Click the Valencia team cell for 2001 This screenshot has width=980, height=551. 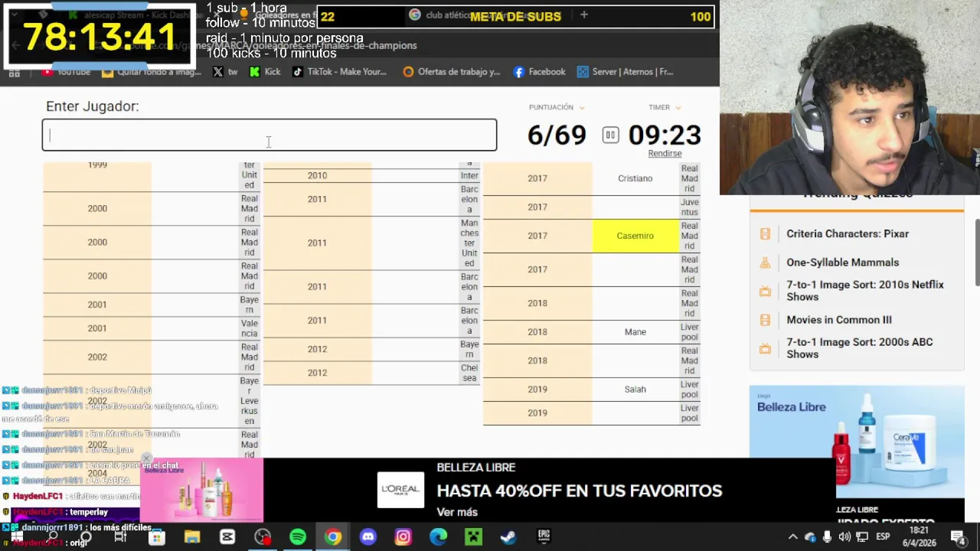coord(250,328)
